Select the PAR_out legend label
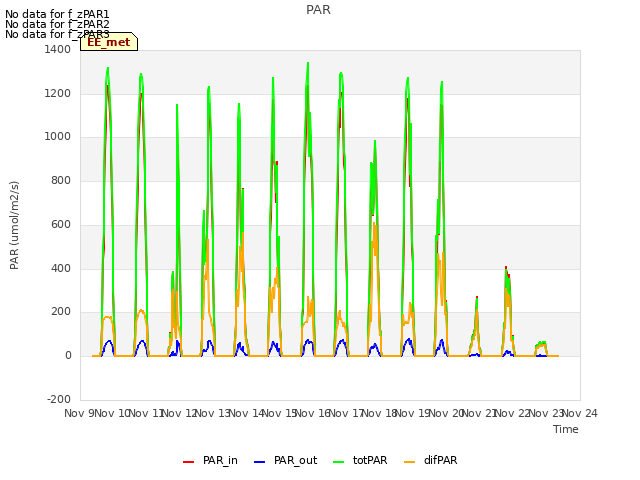Screen dimensions: 640x480 296,460
